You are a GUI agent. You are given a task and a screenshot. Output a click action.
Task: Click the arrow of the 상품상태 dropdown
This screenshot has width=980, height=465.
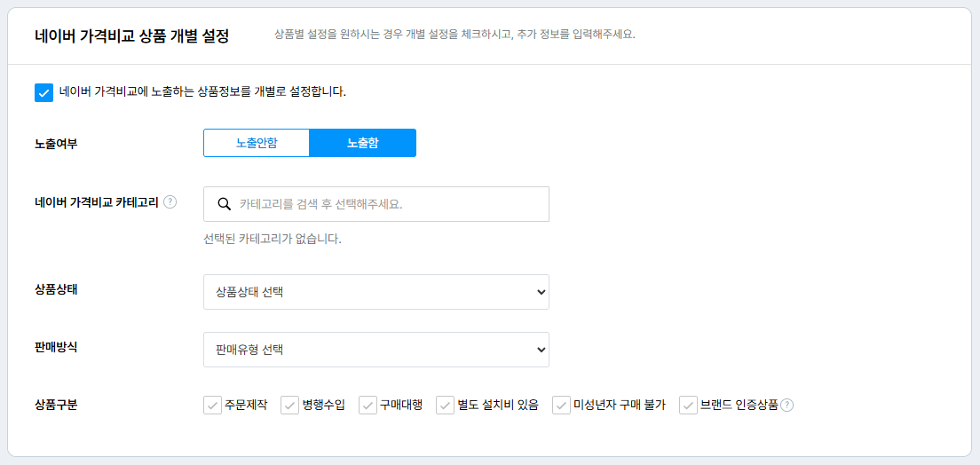(541, 292)
